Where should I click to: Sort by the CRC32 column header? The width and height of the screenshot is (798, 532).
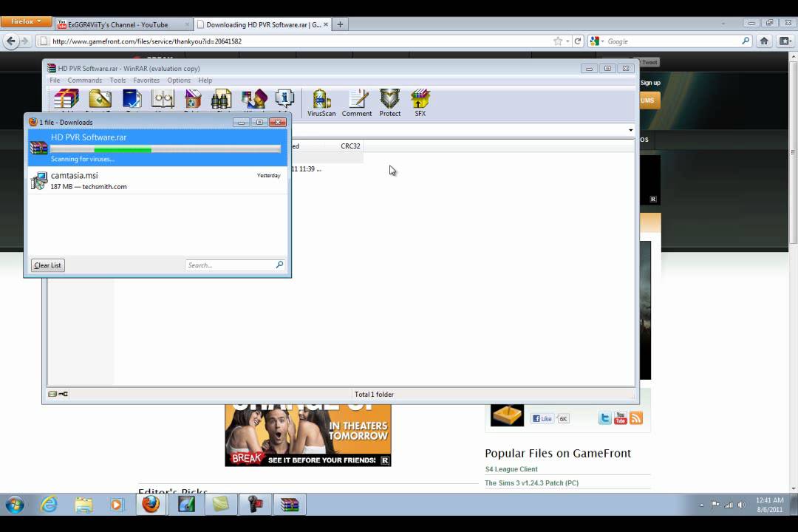click(351, 146)
